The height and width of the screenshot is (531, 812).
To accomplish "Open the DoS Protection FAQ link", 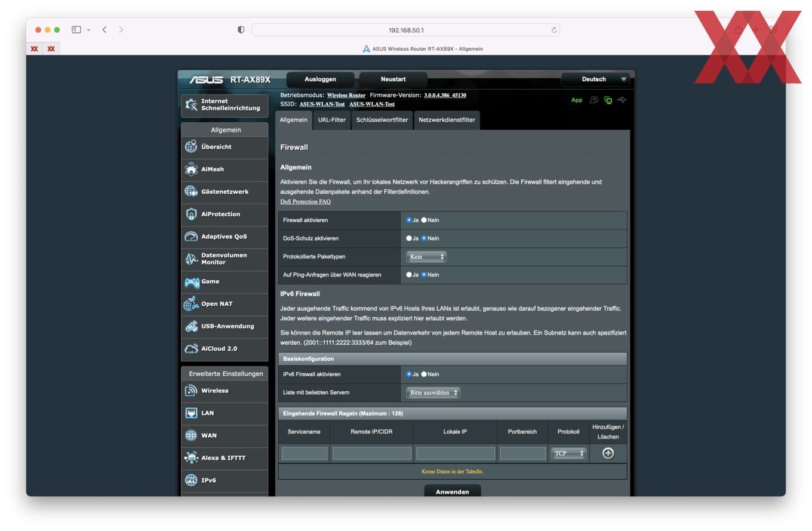I will pyautogui.click(x=305, y=202).
